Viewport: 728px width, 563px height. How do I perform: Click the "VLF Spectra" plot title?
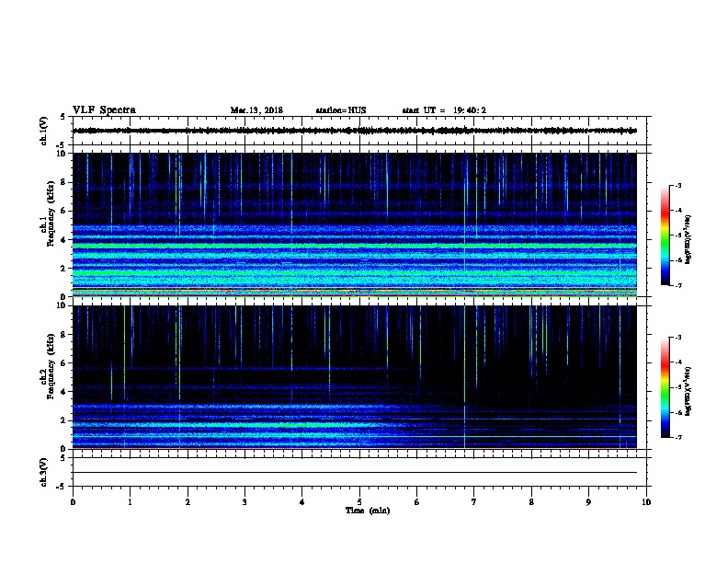pyautogui.click(x=104, y=110)
